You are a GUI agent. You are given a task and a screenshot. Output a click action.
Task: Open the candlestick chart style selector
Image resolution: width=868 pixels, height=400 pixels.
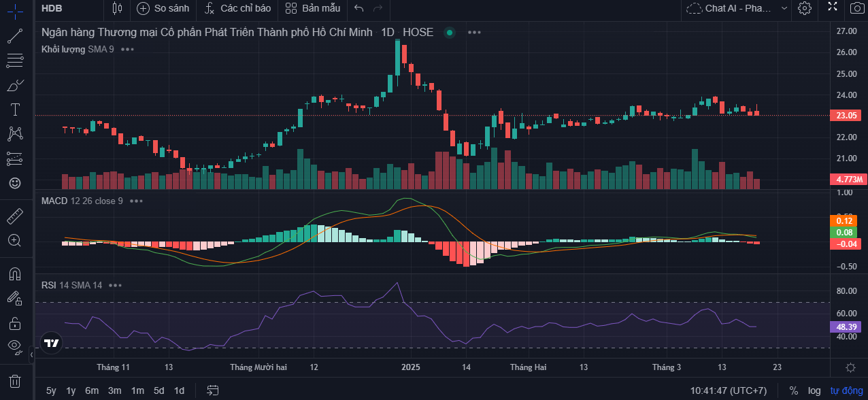(117, 8)
